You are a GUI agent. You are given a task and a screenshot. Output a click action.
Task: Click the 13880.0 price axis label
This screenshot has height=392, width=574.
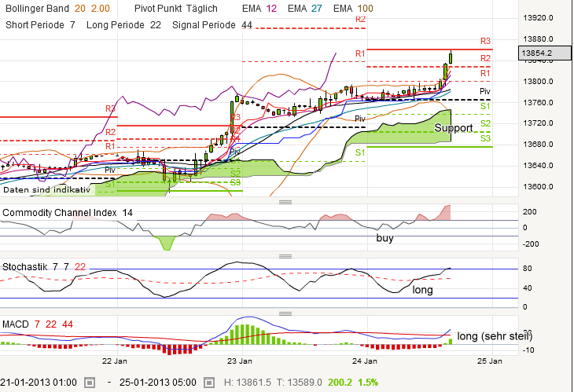point(538,39)
